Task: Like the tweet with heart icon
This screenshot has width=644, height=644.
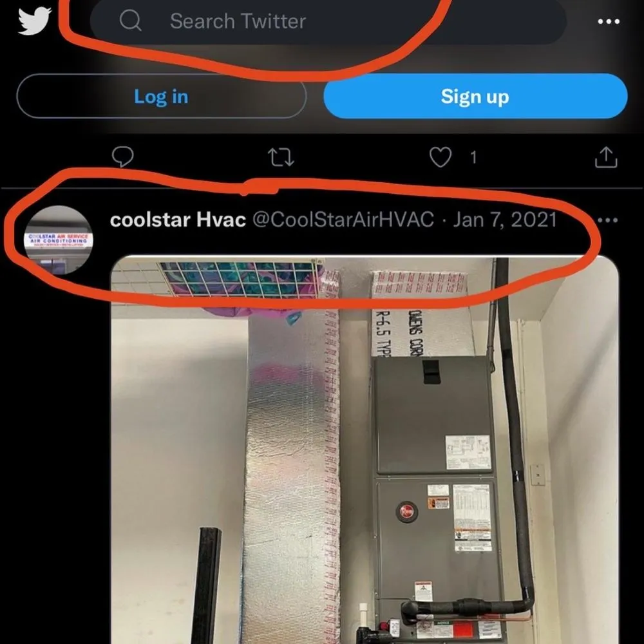Action: click(x=440, y=157)
